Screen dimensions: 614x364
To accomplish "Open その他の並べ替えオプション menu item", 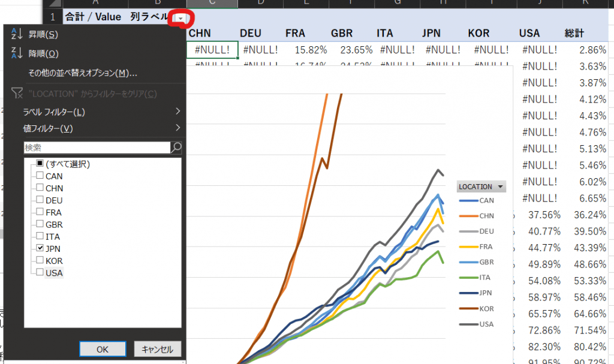I will click(x=83, y=73).
